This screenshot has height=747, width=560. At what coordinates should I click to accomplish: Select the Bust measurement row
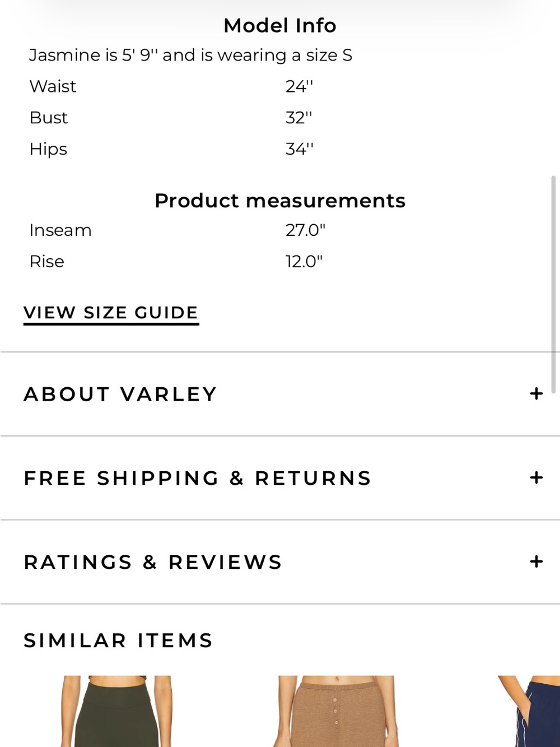171,118
